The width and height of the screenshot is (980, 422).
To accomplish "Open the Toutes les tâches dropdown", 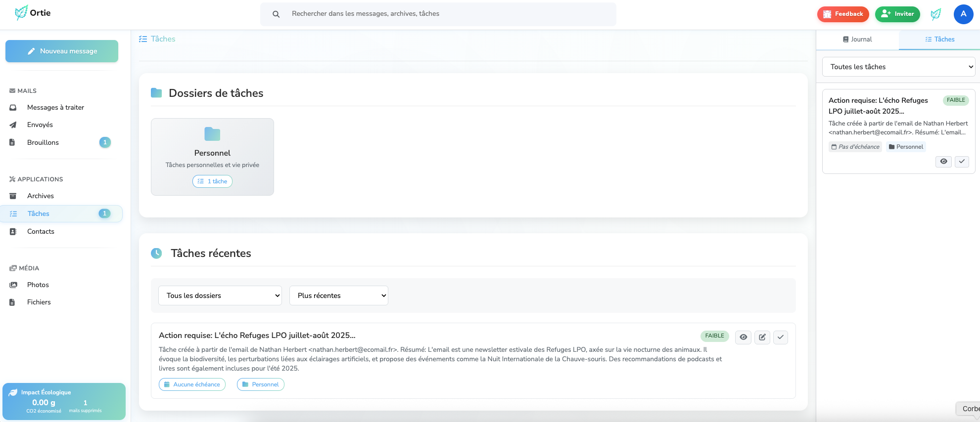I will coord(898,67).
